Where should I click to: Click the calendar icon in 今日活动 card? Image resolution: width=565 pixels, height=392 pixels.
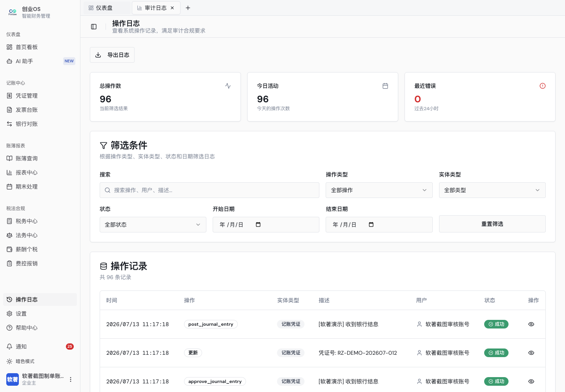385,86
